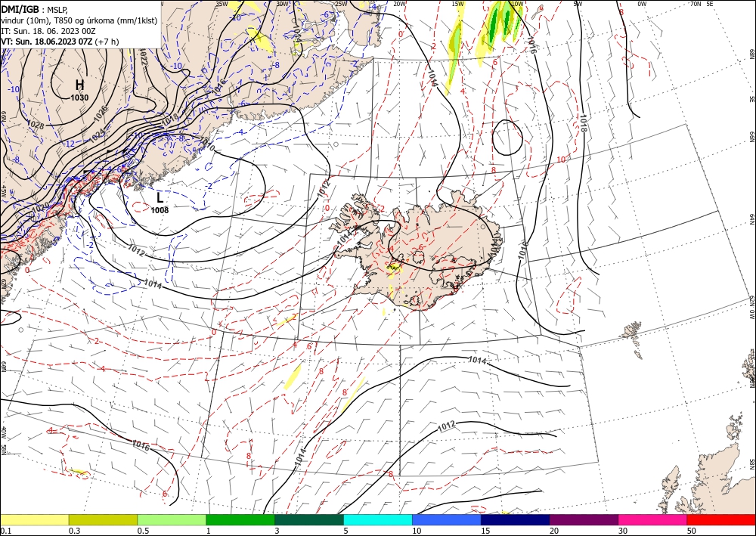Click the 1026 isobar label
Screen dimensions: 756x536
click(x=100, y=114)
